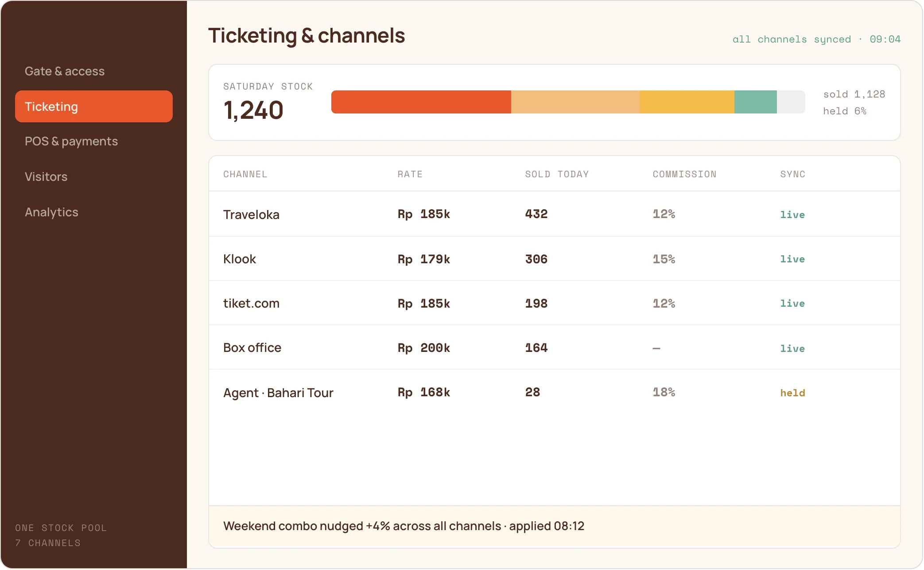Click the live status for Traveloka
Image resolution: width=924 pixels, height=570 pixels.
pos(792,215)
